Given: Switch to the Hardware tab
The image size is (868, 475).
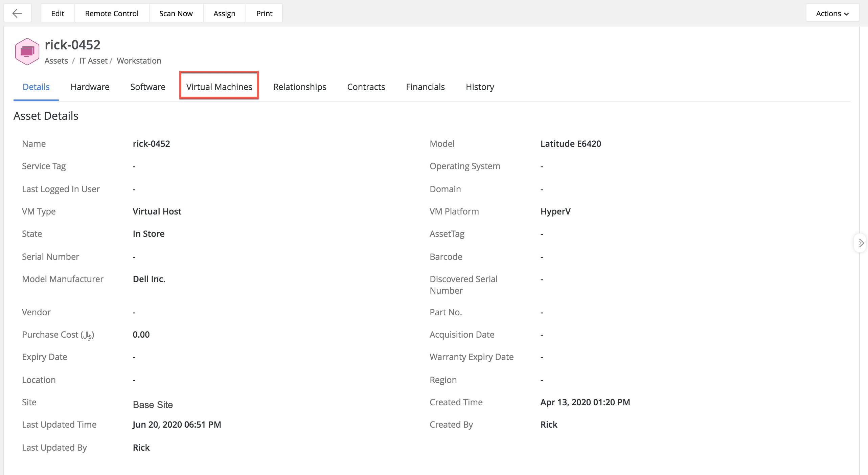Looking at the screenshot, I should pos(90,87).
